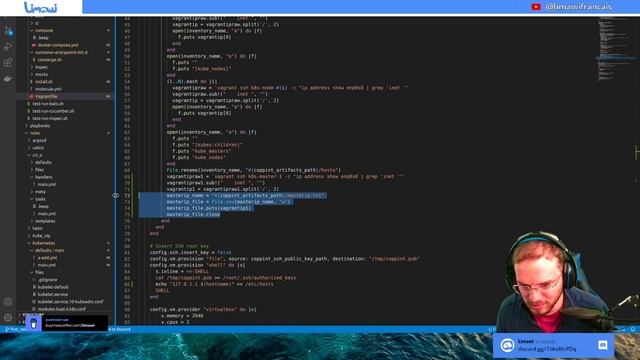This screenshot has width=640, height=360.
Task: Open the Manage gear icon
Action: click(x=8, y=318)
